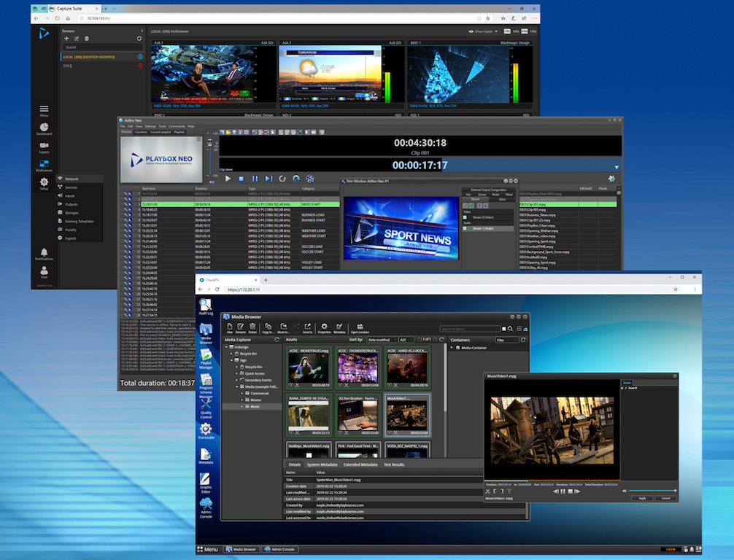This screenshot has width=734, height=560.
Task: Open Quality Control desktop icon
Action: (206, 408)
